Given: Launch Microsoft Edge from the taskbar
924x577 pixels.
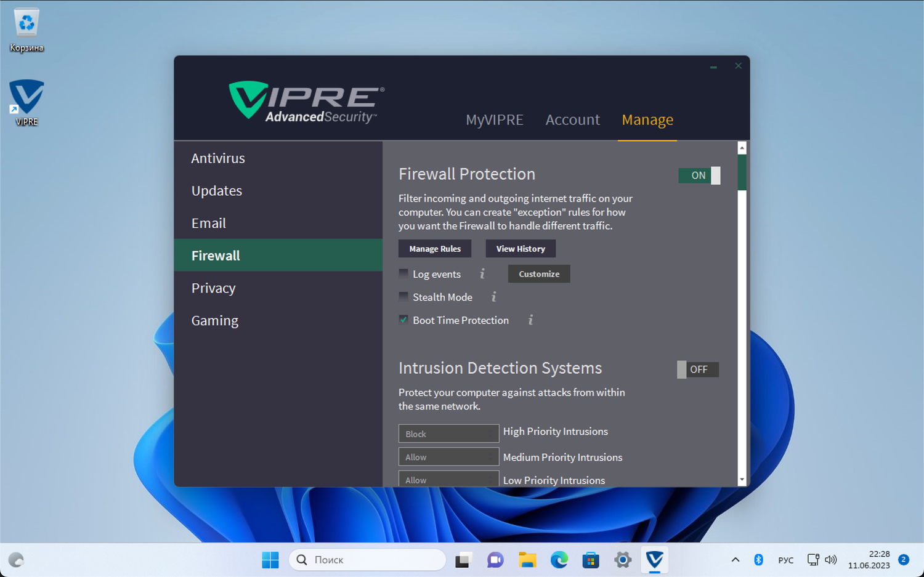Looking at the screenshot, I should click(x=559, y=560).
